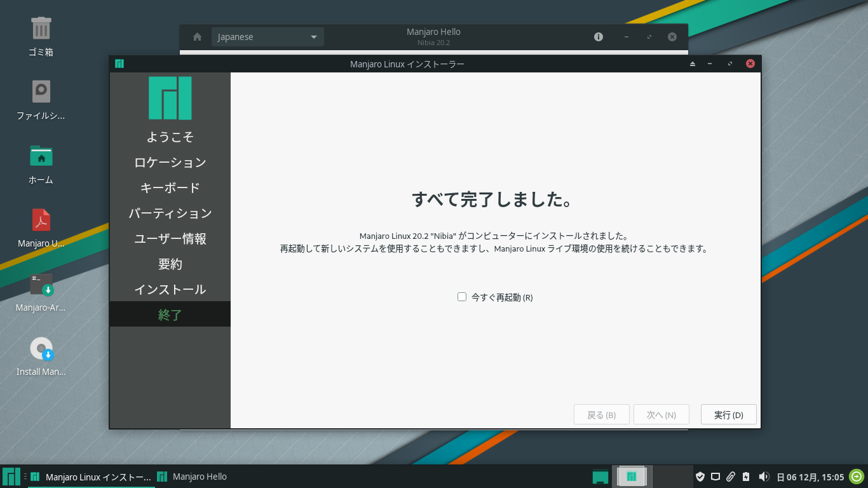Open the clock showing 日 06 12月, 15:05
Image resolution: width=868 pixels, height=488 pixels.
pos(810,477)
